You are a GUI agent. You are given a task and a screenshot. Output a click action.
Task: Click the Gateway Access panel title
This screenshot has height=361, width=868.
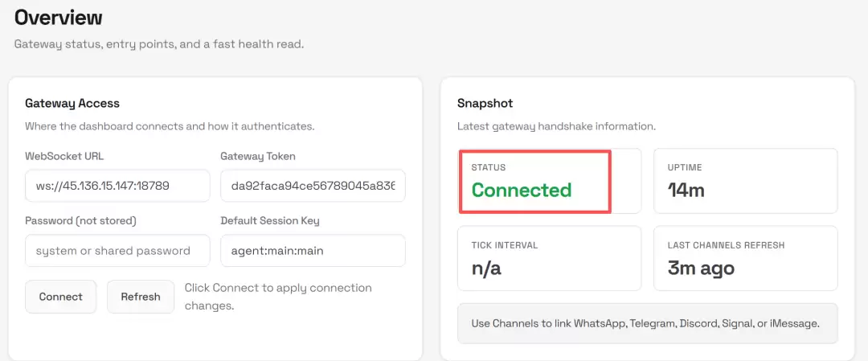click(x=72, y=103)
